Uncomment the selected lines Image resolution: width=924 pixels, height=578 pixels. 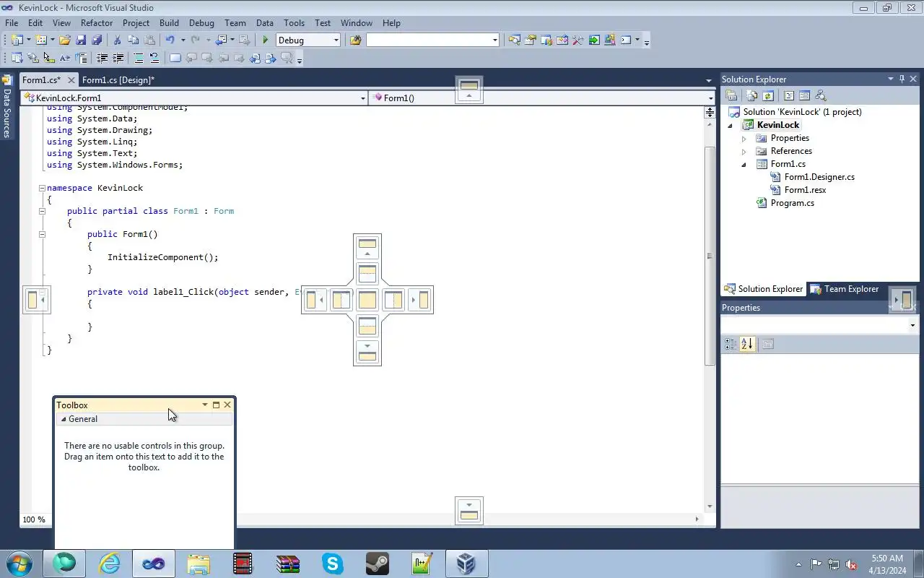coord(154,58)
